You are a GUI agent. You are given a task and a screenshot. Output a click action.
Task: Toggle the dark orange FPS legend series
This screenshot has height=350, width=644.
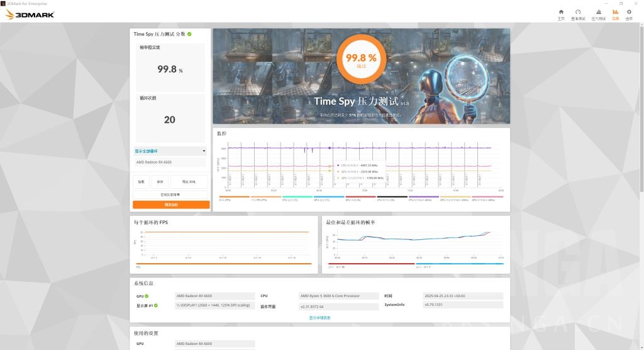point(234,198)
